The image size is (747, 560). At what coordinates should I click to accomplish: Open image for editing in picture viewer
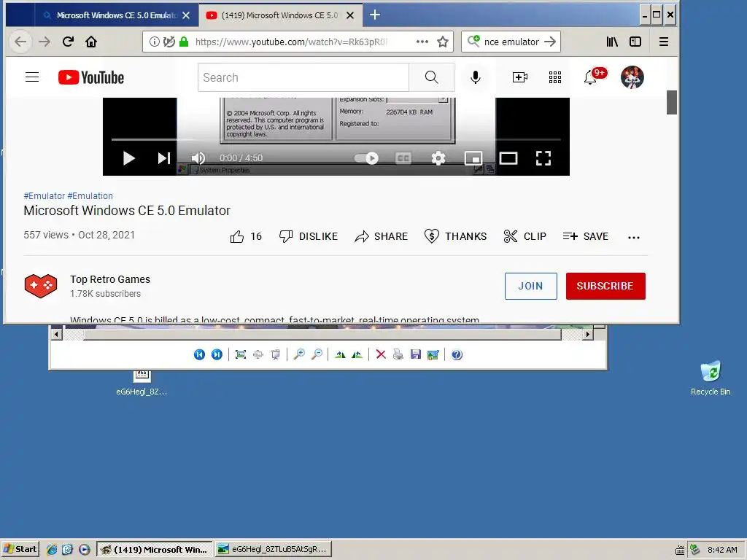pyautogui.click(x=433, y=354)
